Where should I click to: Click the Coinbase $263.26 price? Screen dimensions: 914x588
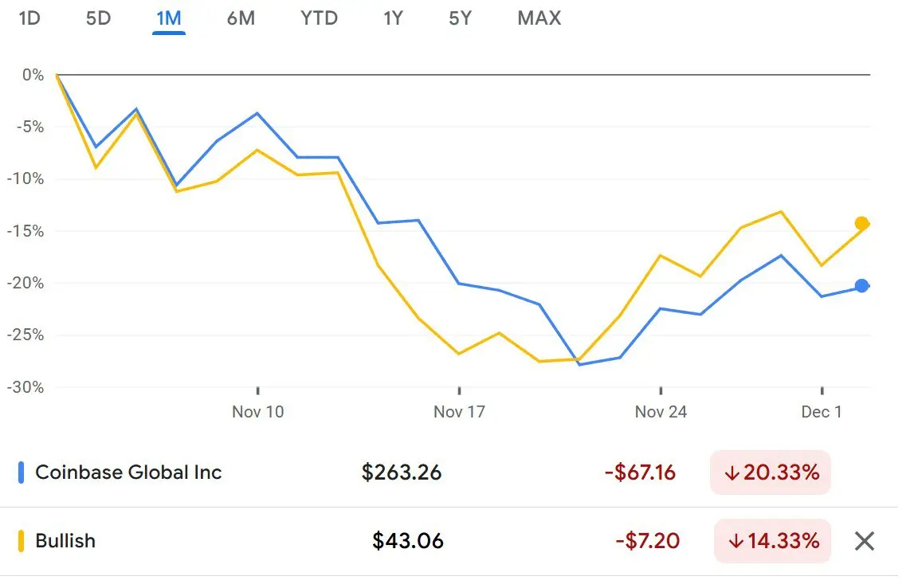(x=402, y=472)
